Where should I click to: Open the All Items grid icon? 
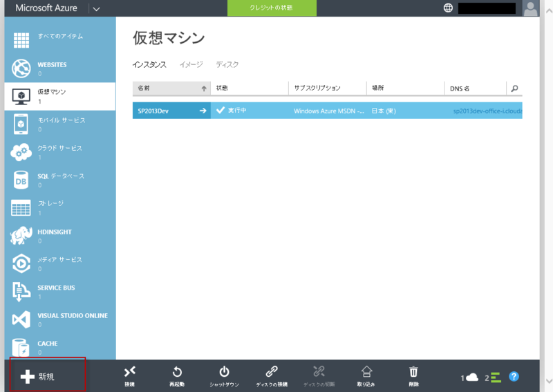point(21,40)
